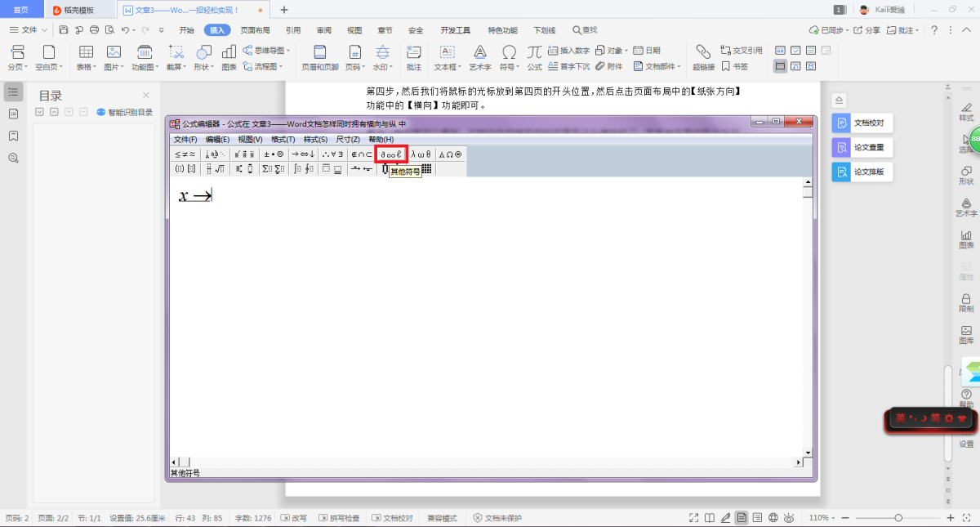This screenshot has height=527, width=980.
Task: Insert 页眉和页脚 header and footer
Action: pyautogui.click(x=319, y=56)
